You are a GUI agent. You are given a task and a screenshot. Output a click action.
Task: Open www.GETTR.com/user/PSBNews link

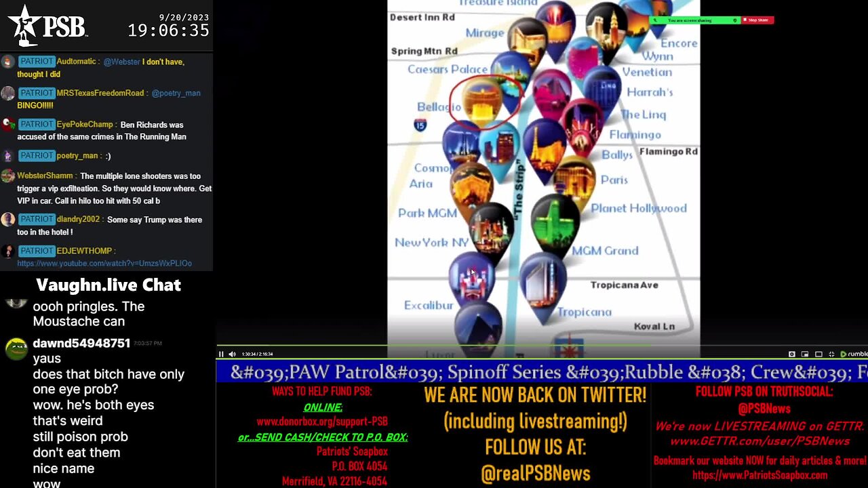pyautogui.click(x=759, y=441)
